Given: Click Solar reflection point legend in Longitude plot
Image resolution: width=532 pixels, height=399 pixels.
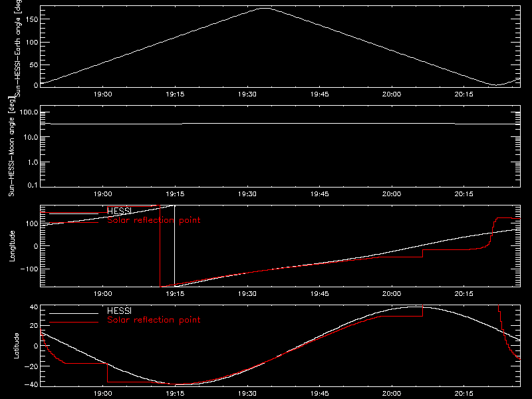Looking at the screenshot, I should point(154,220).
